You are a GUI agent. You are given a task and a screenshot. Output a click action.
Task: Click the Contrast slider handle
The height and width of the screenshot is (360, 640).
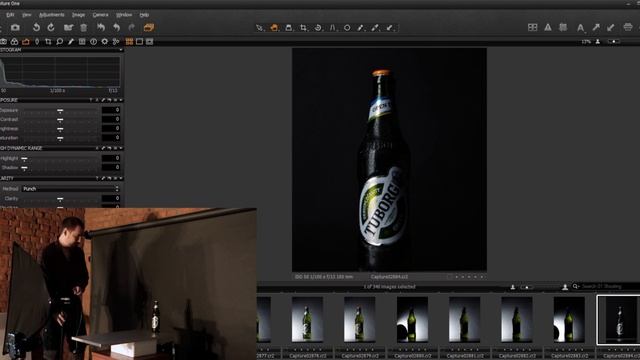pos(60,120)
